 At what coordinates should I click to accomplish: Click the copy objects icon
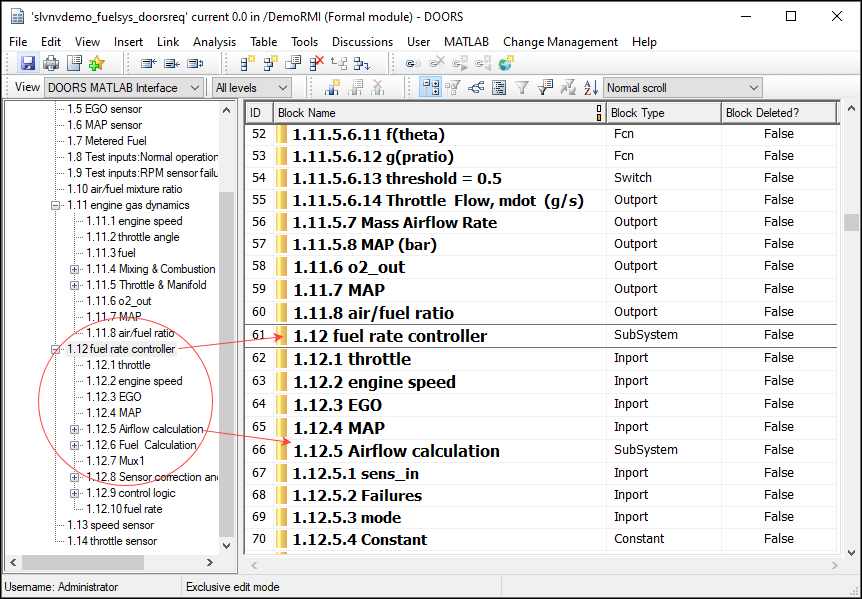(x=293, y=63)
